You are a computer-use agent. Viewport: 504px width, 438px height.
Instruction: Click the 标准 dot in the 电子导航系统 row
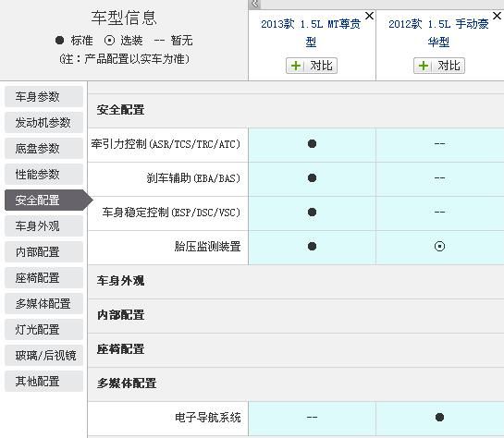(x=439, y=417)
